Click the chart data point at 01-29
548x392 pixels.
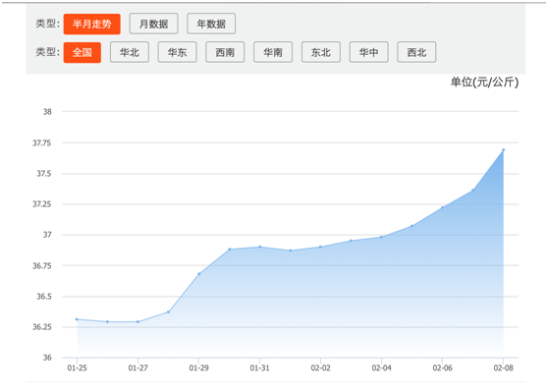coord(198,274)
